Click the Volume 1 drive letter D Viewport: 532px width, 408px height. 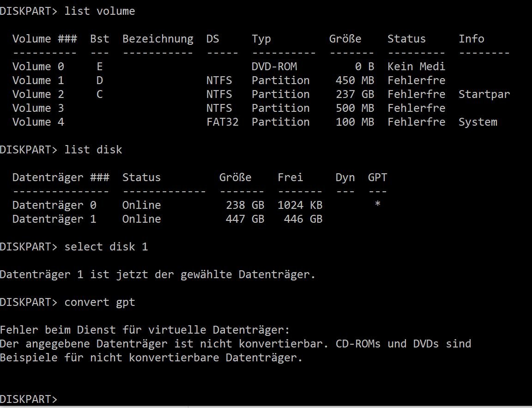tap(99, 80)
